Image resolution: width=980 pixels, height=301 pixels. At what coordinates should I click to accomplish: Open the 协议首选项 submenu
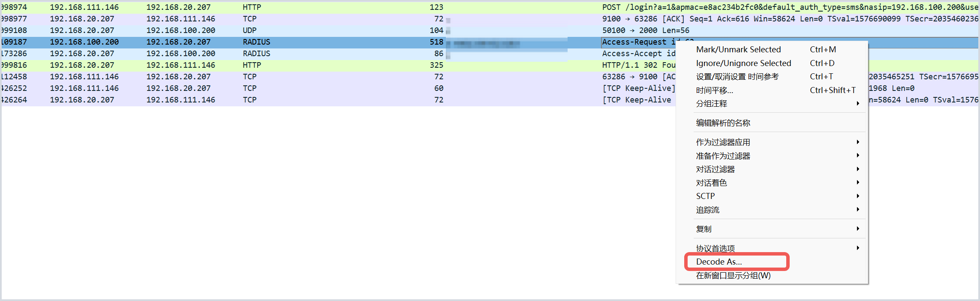coord(772,248)
